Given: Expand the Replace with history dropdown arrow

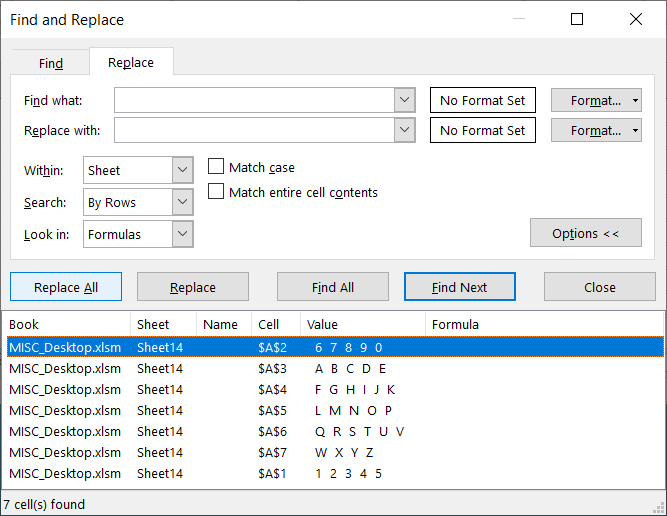Looking at the screenshot, I should pyautogui.click(x=404, y=130).
